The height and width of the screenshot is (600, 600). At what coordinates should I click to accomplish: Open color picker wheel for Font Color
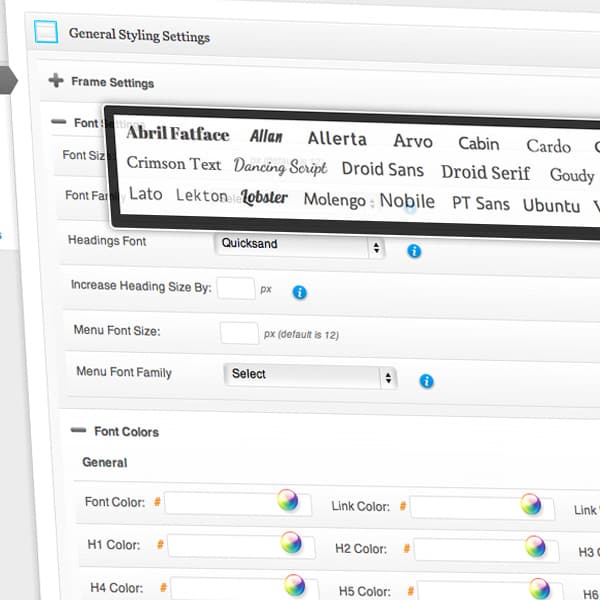[288, 500]
